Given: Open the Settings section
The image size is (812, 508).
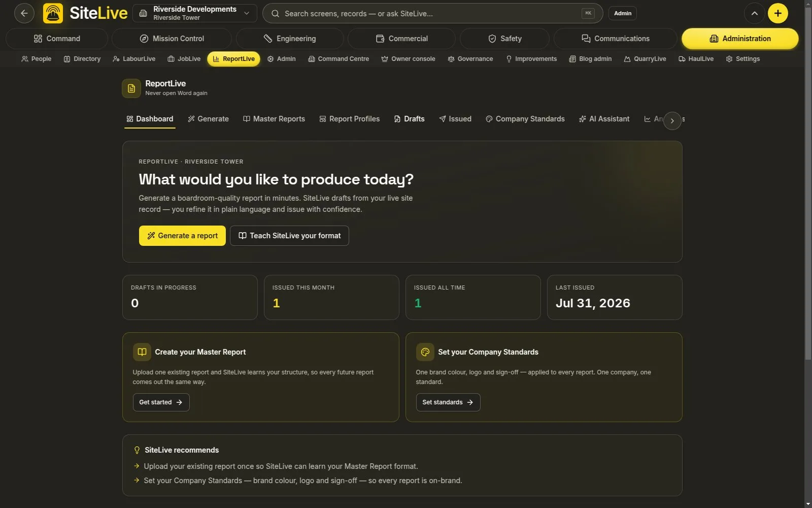Looking at the screenshot, I should tap(743, 59).
